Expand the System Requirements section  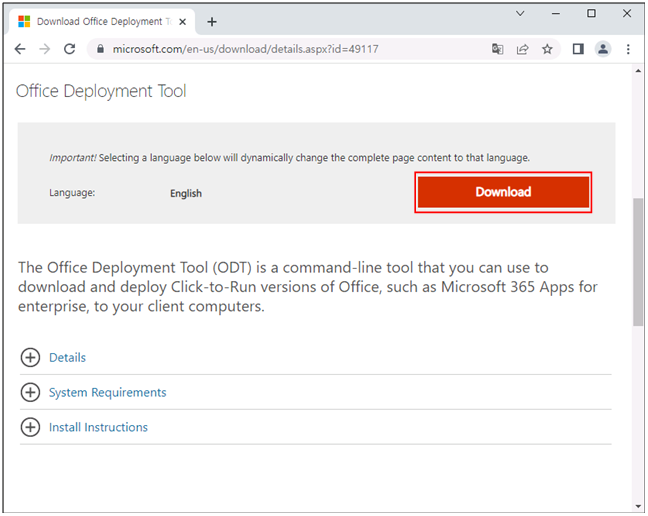[30, 392]
